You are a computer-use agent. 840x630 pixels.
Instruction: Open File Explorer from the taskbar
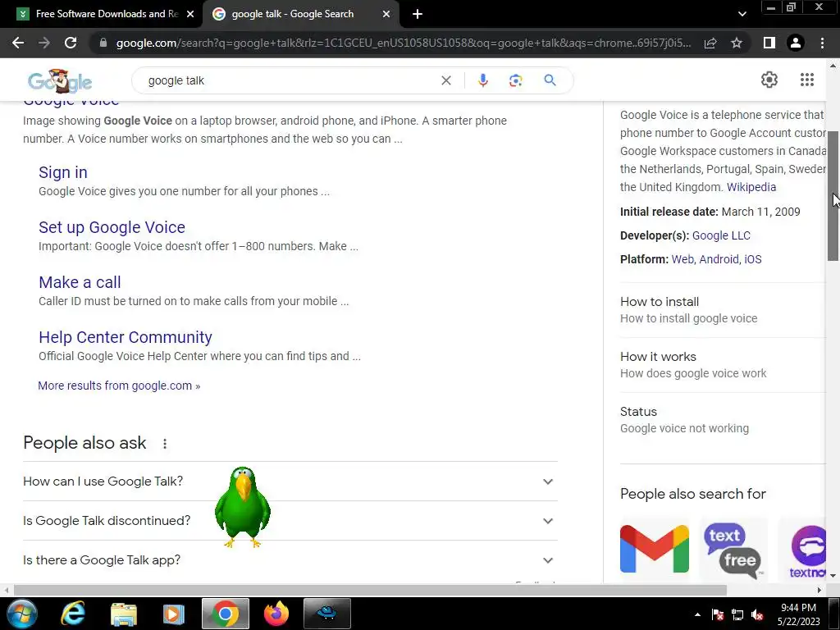click(x=124, y=614)
